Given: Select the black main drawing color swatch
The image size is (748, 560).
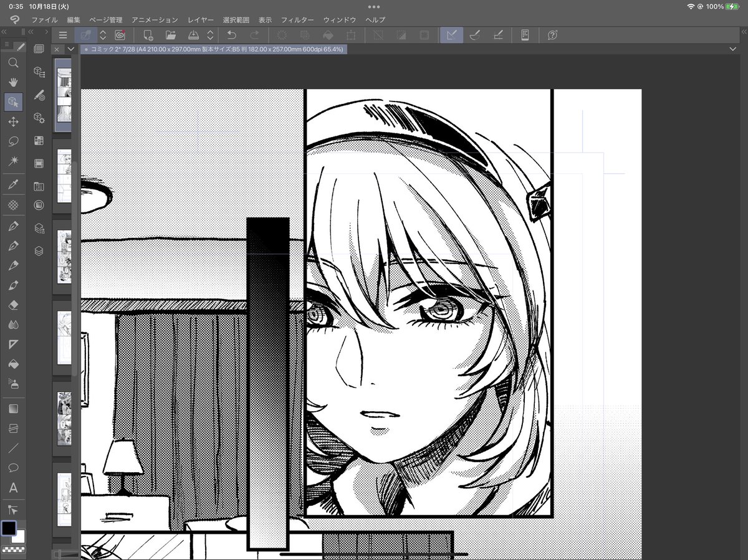Looking at the screenshot, I should click(9, 528).
